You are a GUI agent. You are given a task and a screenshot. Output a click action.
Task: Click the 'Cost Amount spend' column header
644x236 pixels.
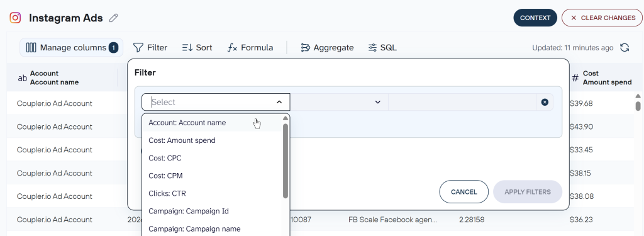602,77
